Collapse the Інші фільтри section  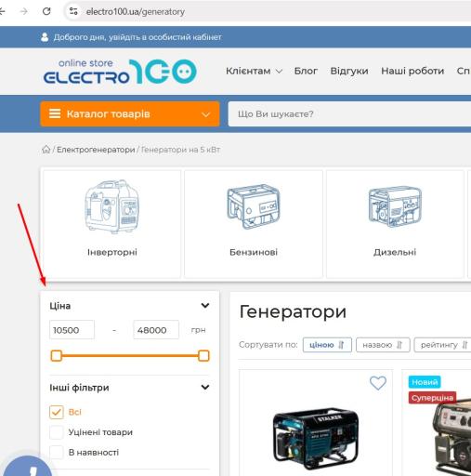pyautogui.click(x=205, y=388)
